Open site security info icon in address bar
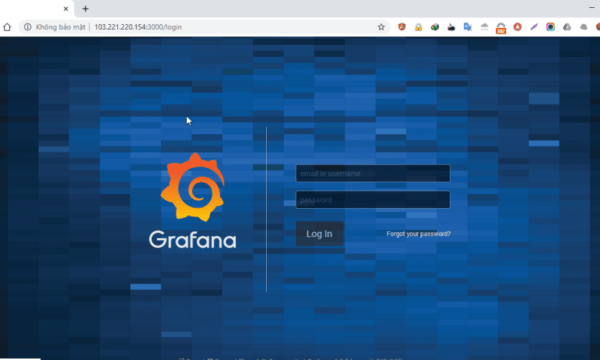600x360 pixels. 28,27
